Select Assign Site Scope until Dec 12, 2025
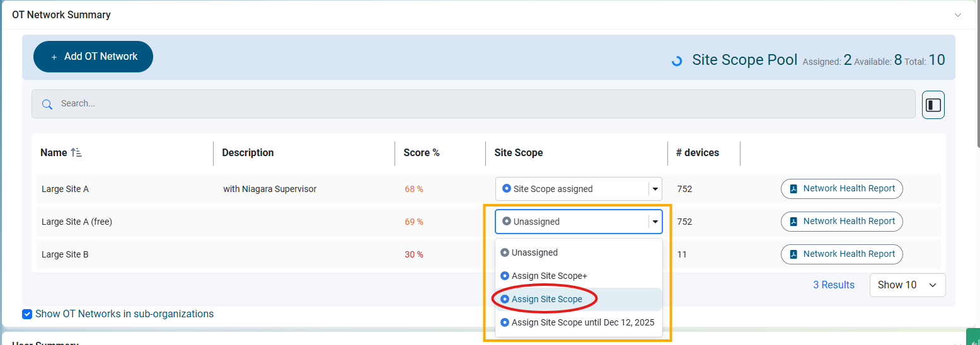Viewport: 980px width, 345px height. [x=579, y=322]
